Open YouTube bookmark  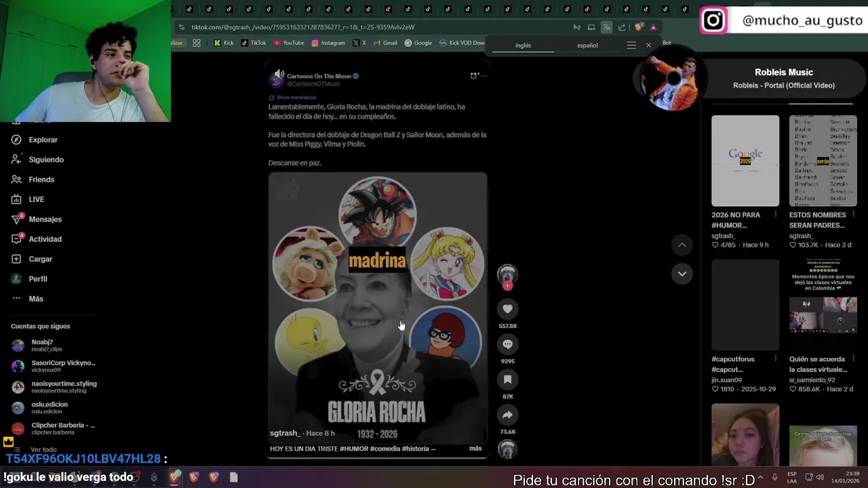coord(289,43)
